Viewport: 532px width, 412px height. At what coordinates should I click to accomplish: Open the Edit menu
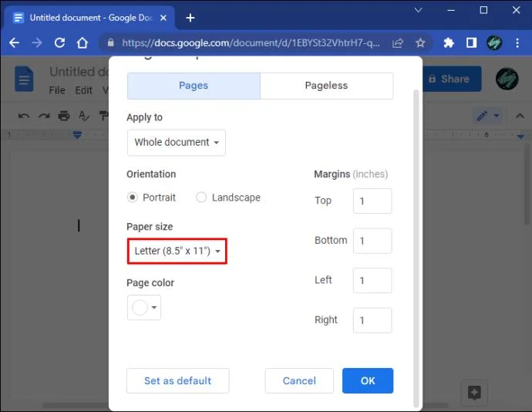click(83, 90)
